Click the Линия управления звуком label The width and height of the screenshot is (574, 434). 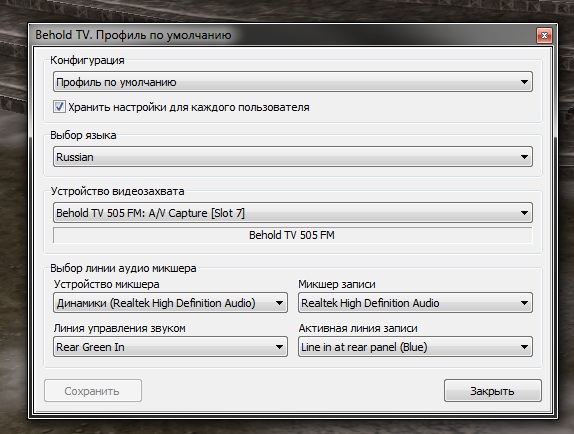tap(120, 328)
